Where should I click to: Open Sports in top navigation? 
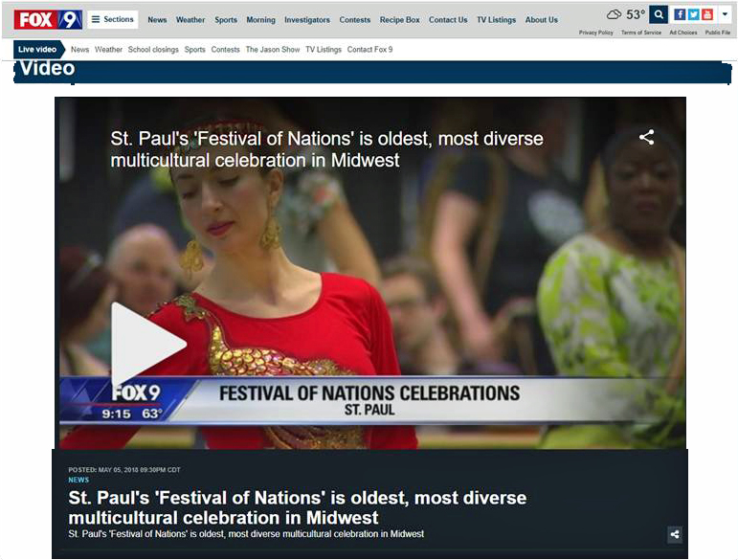point(226,20)
